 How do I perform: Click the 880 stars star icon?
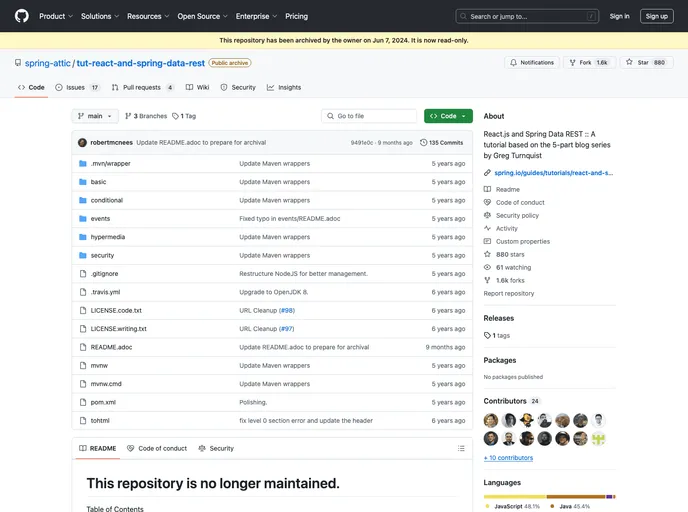pos(487,254)
